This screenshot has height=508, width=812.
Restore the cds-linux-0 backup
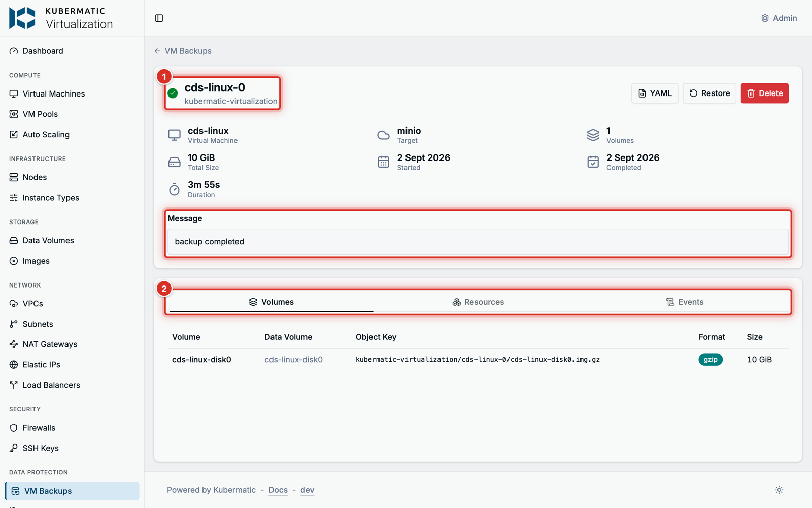pyautogui.click(x=709, y=93)
